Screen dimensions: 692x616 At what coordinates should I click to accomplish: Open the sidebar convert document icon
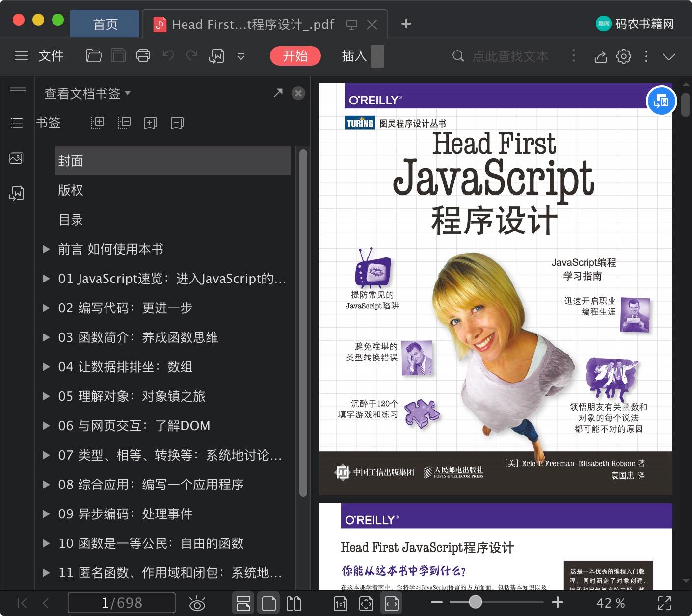(x=16, y=194)
